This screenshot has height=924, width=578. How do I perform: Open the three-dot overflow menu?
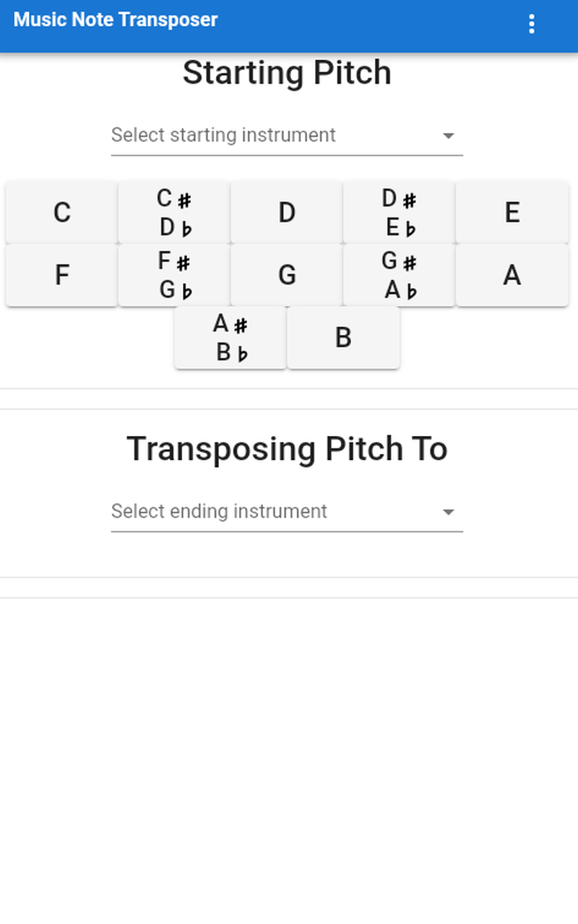532,24
